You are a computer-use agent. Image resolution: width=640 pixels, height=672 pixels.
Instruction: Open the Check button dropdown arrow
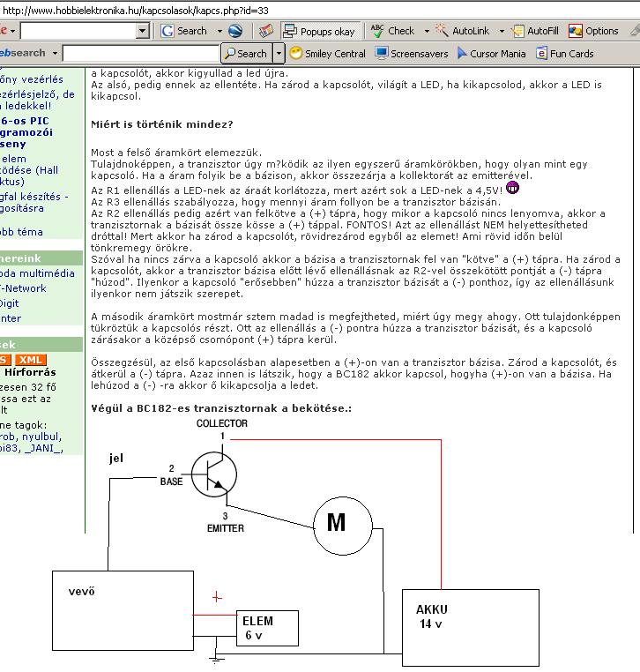(x=427, y=31)
